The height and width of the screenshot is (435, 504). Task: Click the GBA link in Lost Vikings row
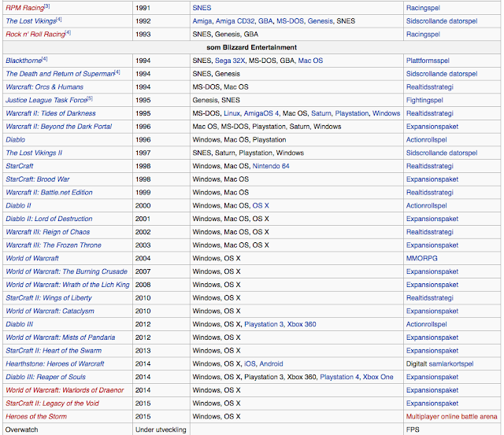pyautogui.click(x=265, y=21)
